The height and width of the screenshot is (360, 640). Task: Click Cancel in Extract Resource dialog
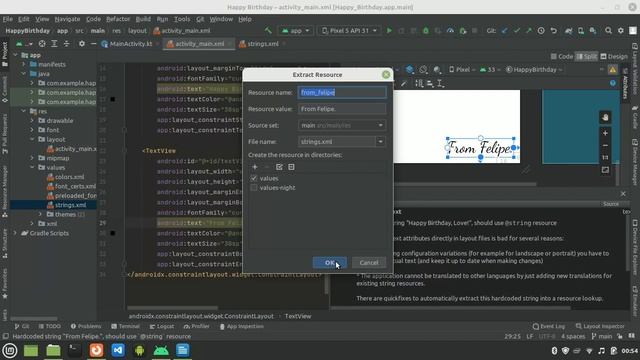[x=369, y=263]
